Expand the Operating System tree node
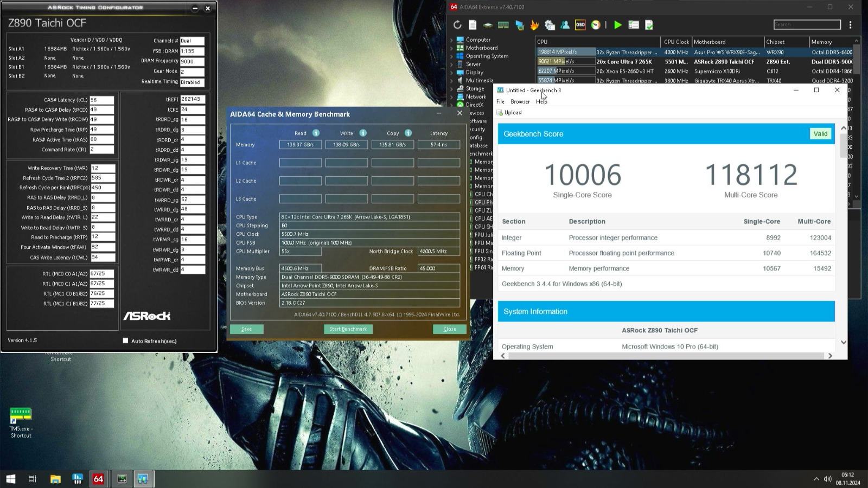This screenshot has height=488, width=868. pos(451,56)
